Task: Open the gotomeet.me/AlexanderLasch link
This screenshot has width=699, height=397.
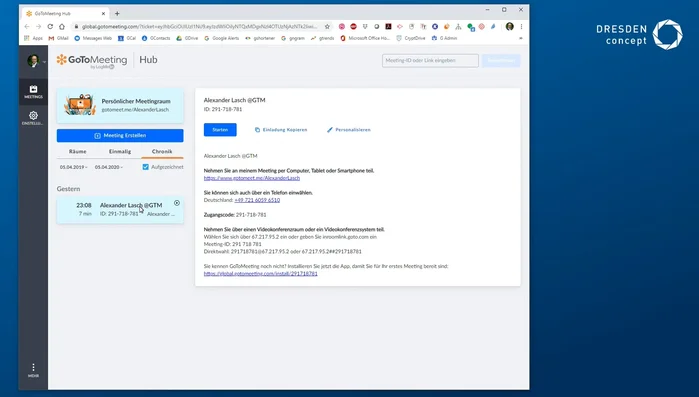Action: pyautogui.click(x=252, y=178)
